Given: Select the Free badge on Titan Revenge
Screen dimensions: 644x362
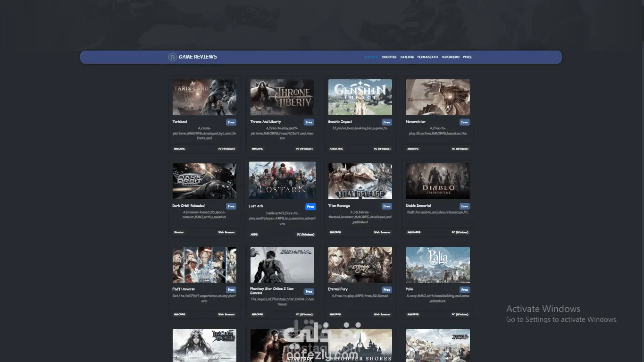Looking at the screenshot, I should 387,206.
